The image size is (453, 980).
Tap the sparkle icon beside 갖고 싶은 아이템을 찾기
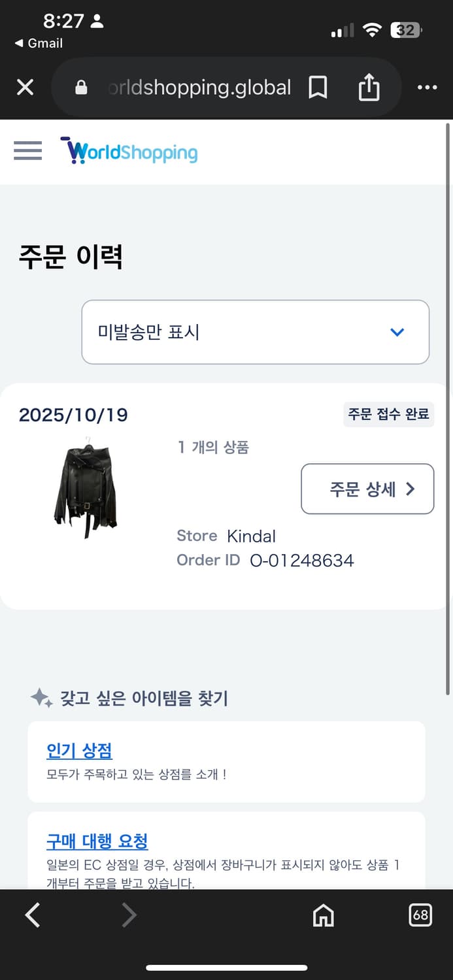click(x=41, y=698)
